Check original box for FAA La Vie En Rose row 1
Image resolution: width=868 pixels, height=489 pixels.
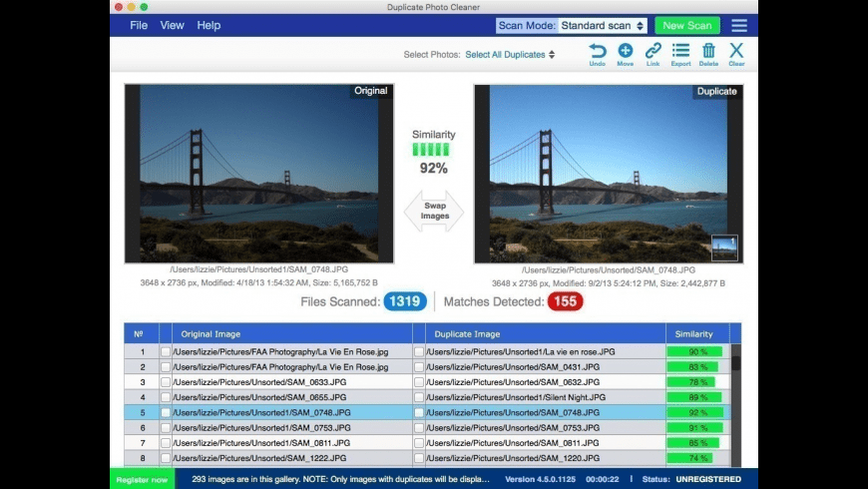click(166, 351)
